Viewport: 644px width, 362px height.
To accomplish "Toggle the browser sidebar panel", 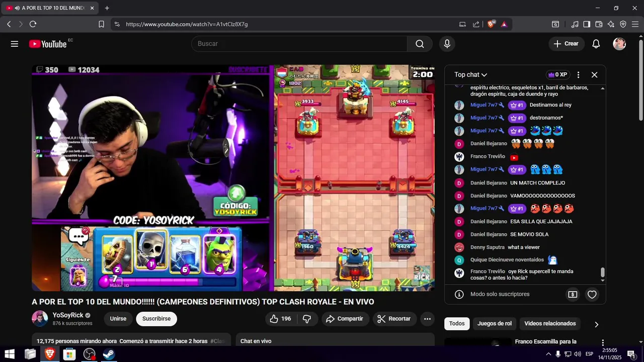I will click(x=587, y=24).
